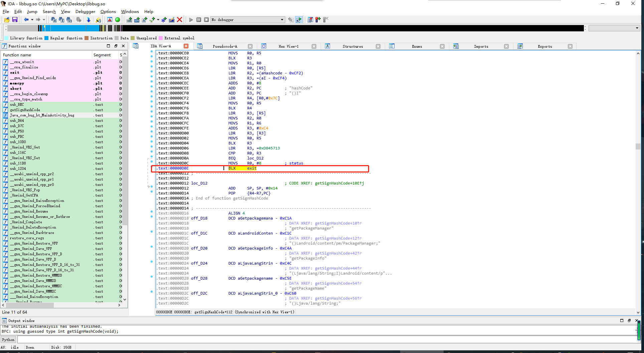Open the dropdown next to back arrow
The image size is (644, 353).
click(32, 20)
